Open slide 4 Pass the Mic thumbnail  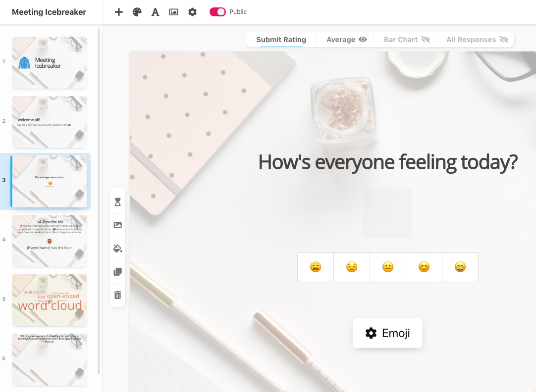(x=50, y=241)
